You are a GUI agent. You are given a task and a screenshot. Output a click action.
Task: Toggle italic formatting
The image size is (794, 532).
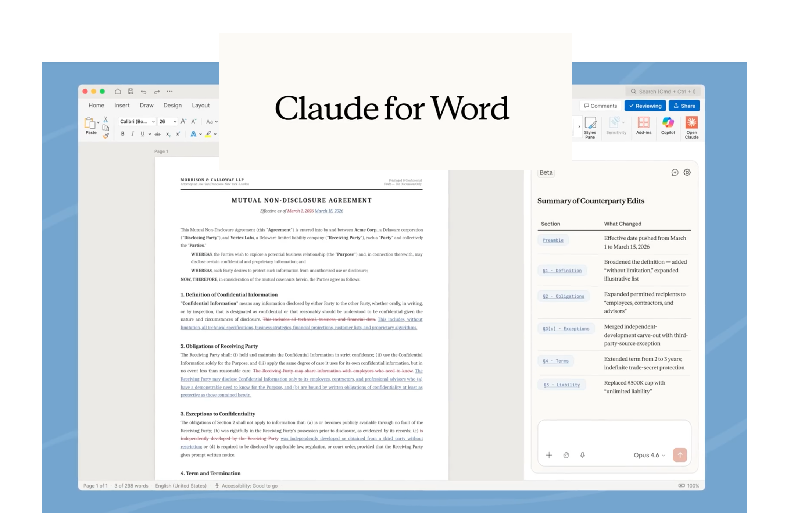132,134
